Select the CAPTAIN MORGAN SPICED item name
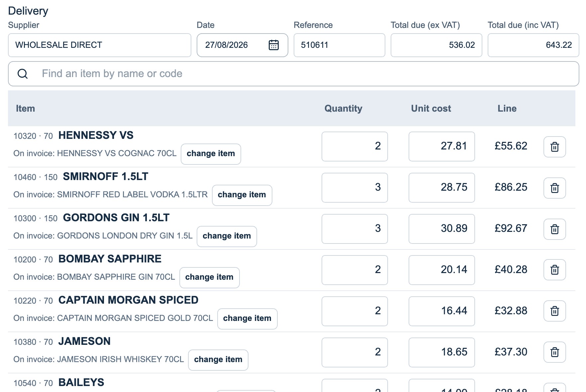Screen dimensions: 586x392 click(x=128, y=300)
